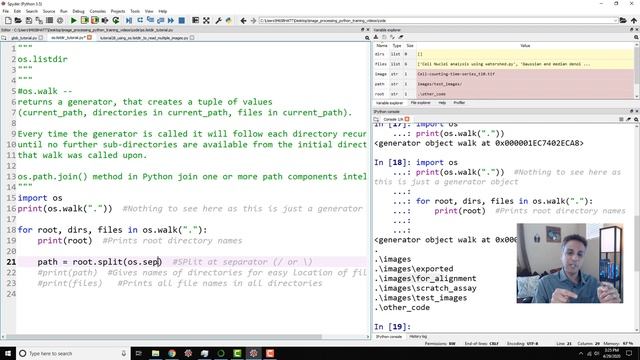Screen dimensions: 640x360
Task: Select the Console 1/A tab
Action: [393, 119]
